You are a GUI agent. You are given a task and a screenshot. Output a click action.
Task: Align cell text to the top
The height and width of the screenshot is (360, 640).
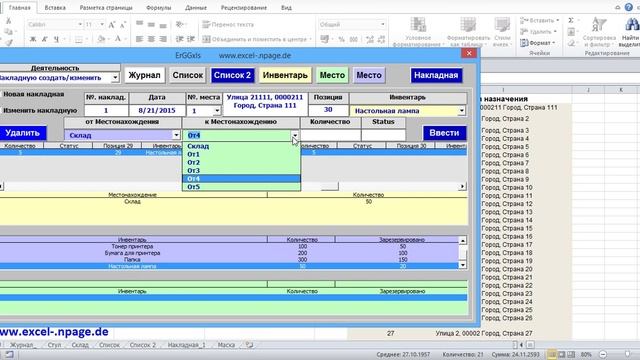coord(139,24)
